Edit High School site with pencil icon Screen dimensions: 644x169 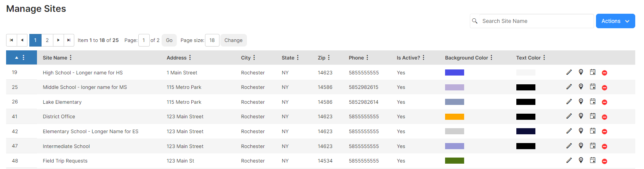click(569, 72)
